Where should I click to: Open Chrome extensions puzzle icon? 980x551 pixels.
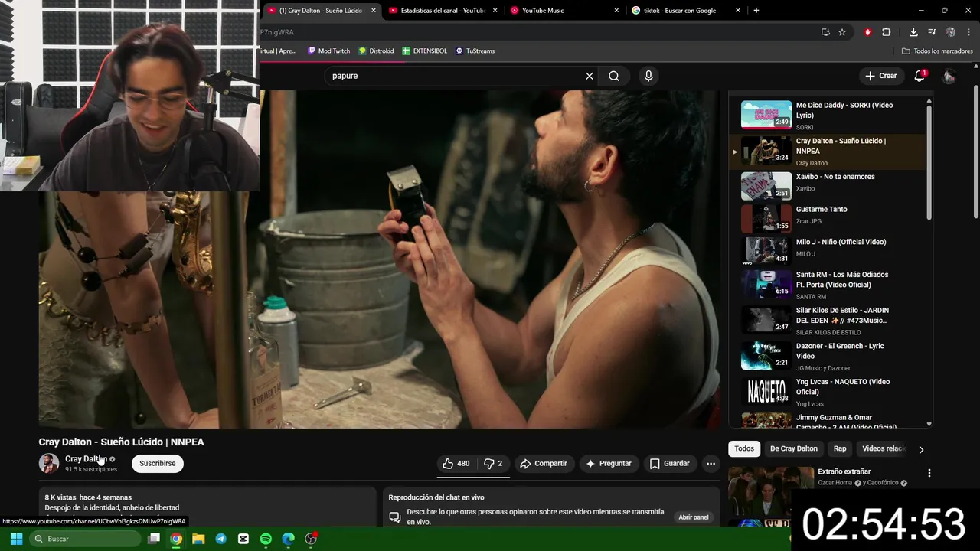pos(887,32)
